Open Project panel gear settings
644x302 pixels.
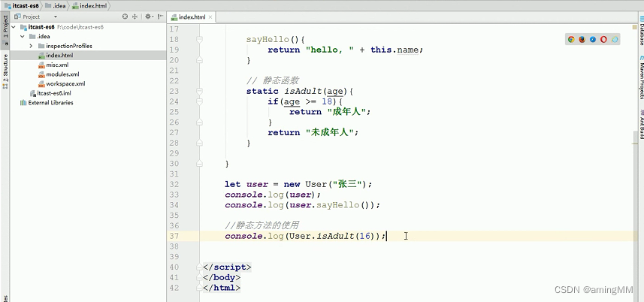148,17
